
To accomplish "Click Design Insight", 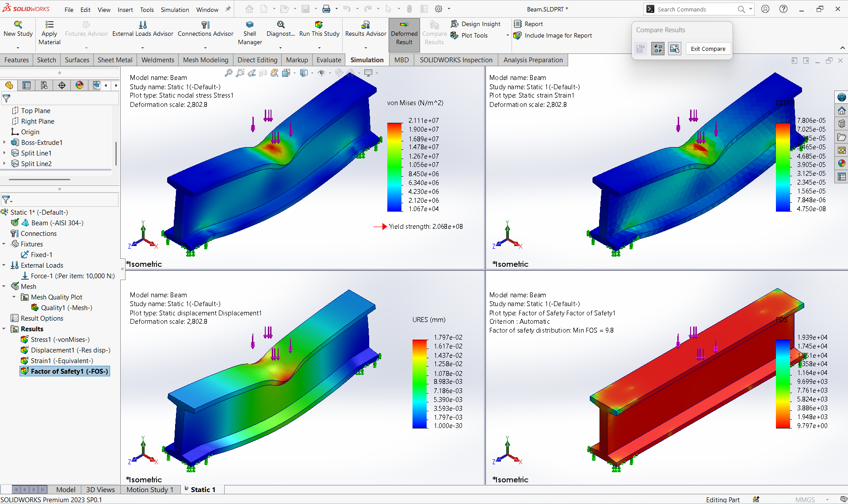I will (476, 24).
